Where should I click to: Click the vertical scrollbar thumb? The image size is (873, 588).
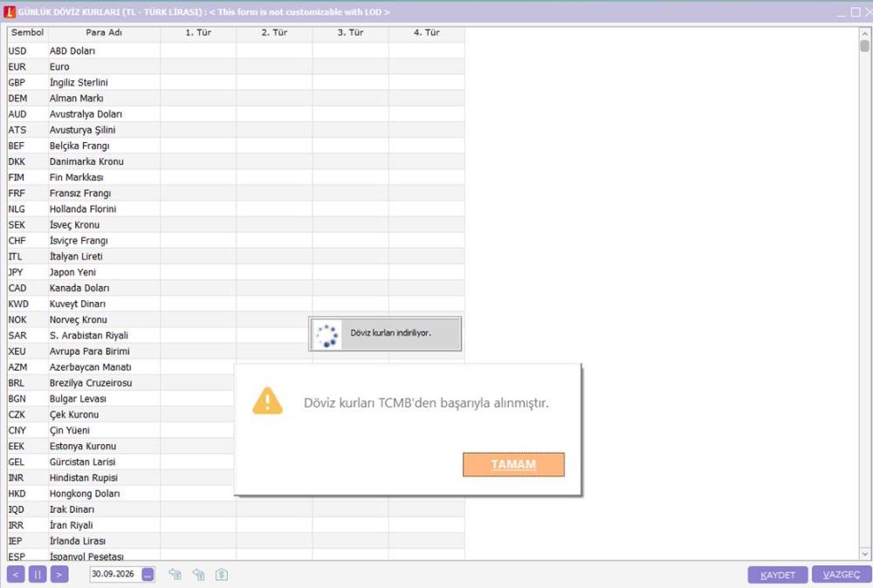point(864,45)
